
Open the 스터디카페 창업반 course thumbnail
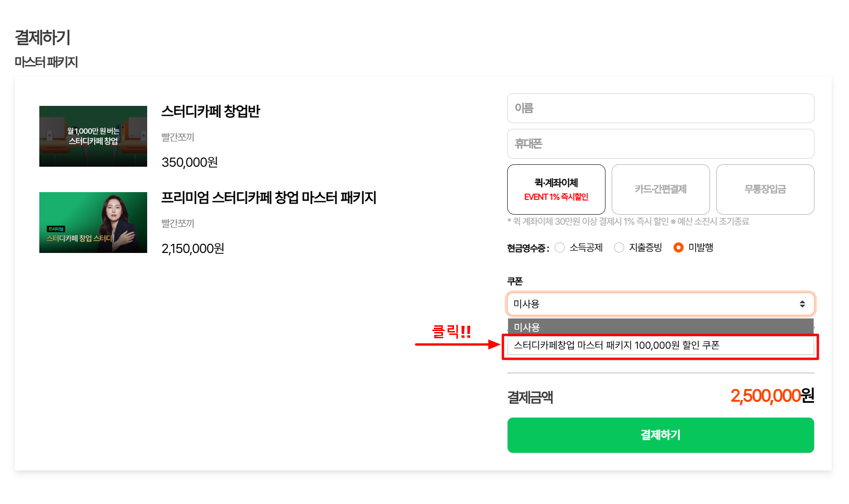click(93, 136)
